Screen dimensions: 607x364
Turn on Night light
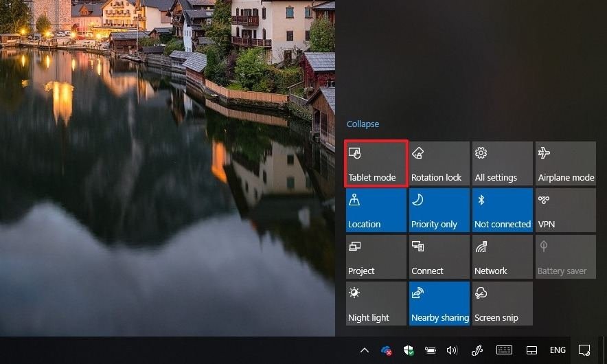(376, 304)
